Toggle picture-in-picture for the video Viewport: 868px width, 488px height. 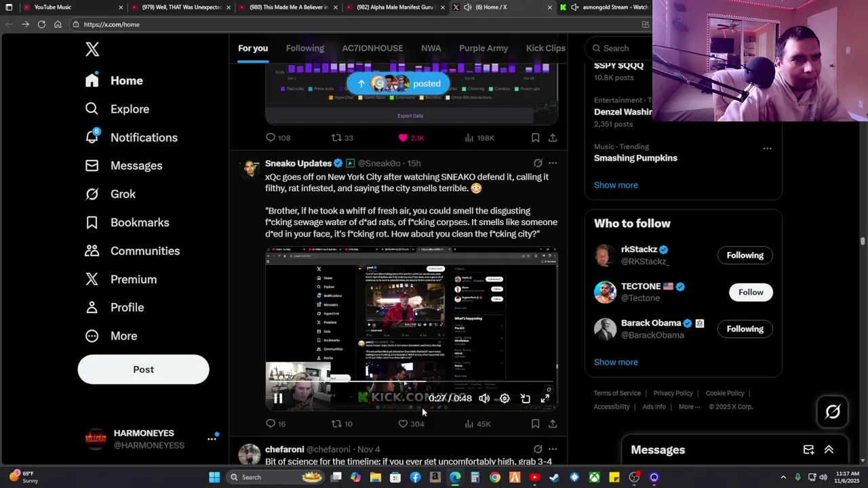pos(525,399)
